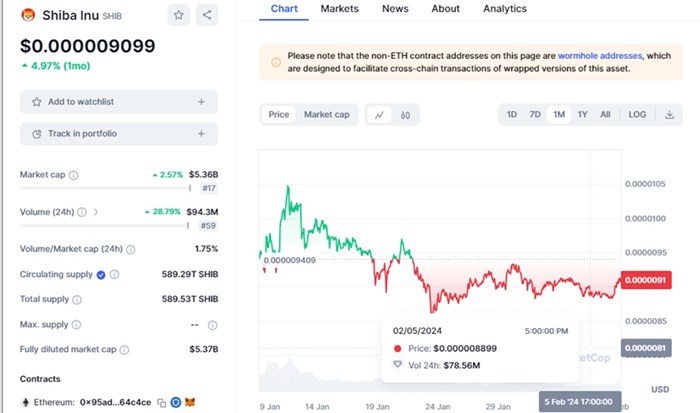Expand the Volume (24h) chevron arrow
Screen dimensions: 700x413
(x=96, y=212)
